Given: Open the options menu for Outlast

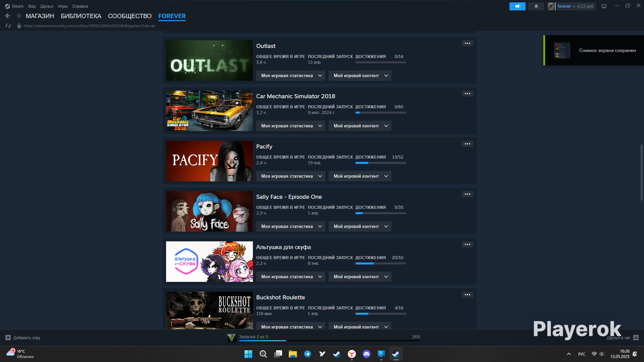Looking at the screenshot, I should [x=468, y=43].
